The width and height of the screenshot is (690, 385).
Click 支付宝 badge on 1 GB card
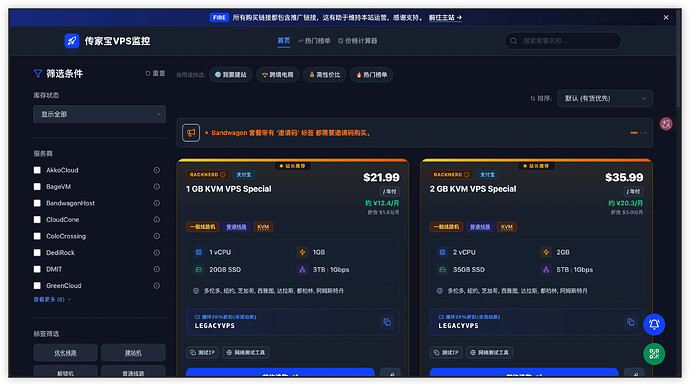(x=244, y=175)
